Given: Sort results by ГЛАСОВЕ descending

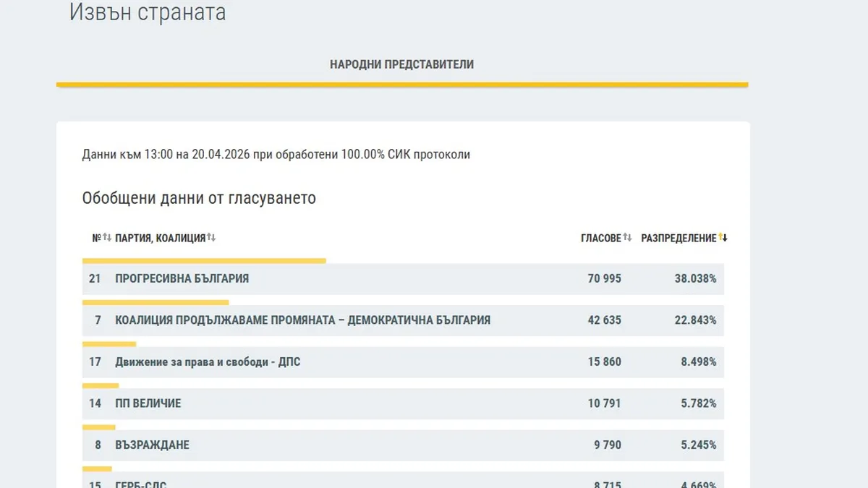Looking at the screenshot, I should coord(629,236).
